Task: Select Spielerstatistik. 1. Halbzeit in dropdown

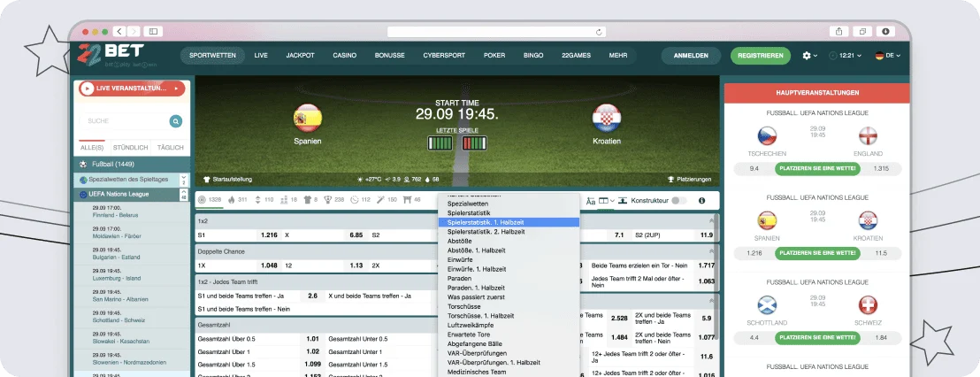Action: (509, 222)
